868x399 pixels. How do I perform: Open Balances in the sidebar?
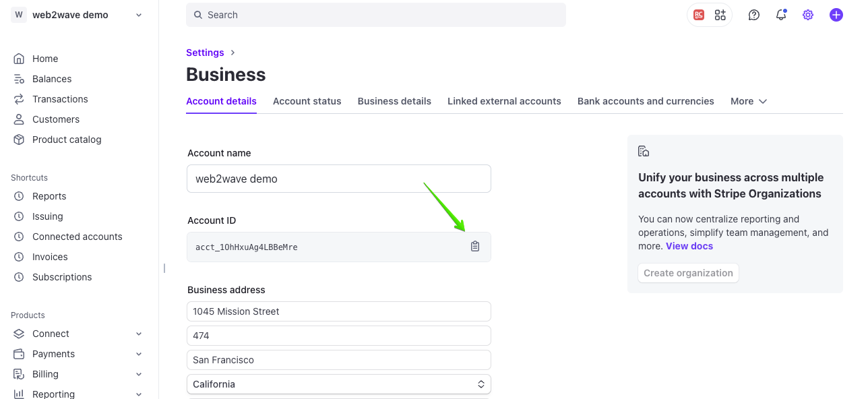point(52,79)
